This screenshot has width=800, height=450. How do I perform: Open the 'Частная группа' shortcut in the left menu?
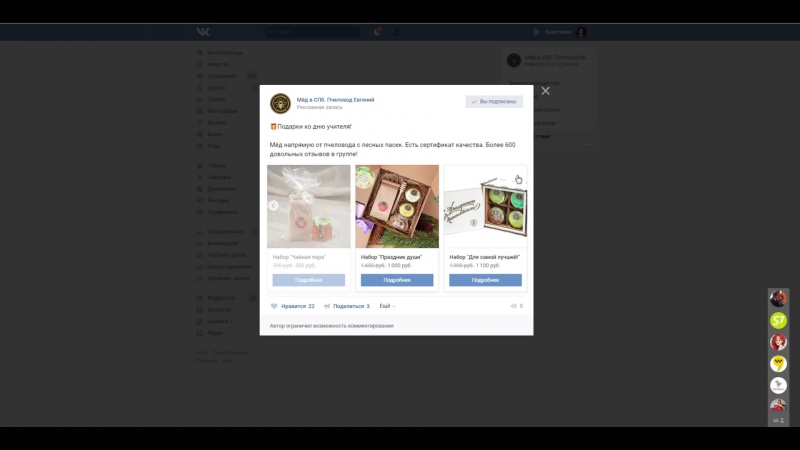coord(227,255)
